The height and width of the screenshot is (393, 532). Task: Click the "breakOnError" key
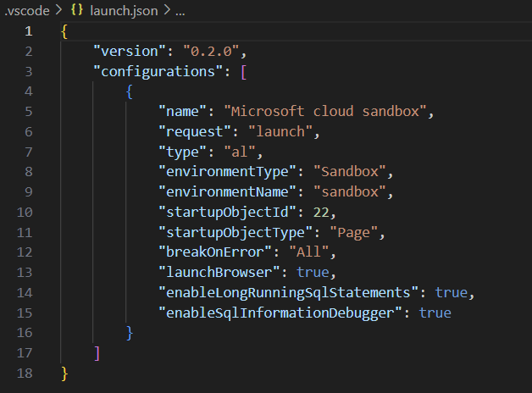coord(215,252)
